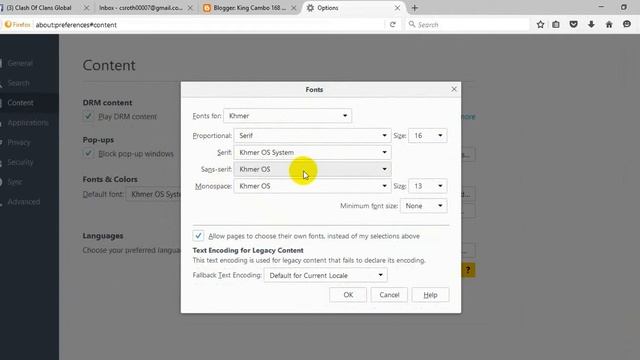Close the Blogger King Cambo tab
Viewport: 640px width, 360px height.
coord(294,8)
